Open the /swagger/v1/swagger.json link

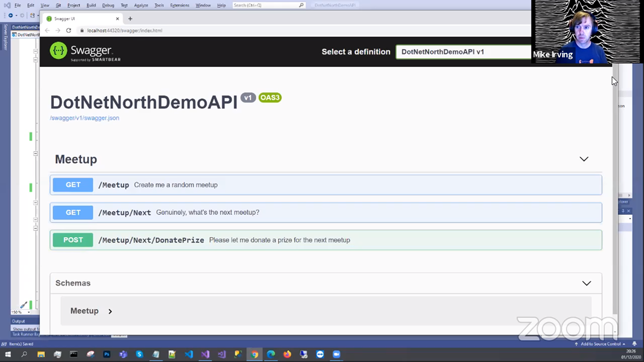tap(85, 118)
